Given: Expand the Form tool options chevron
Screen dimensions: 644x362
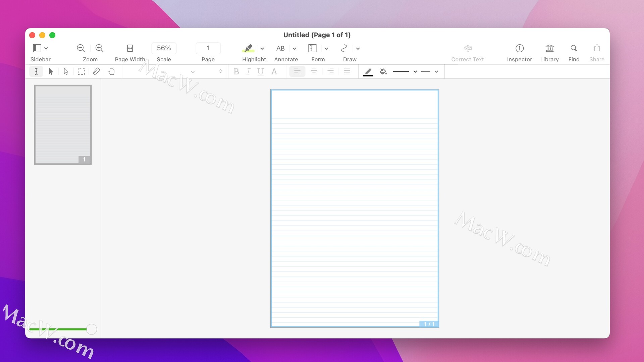Looking at the screenshot, I should pyautogui.click(x=326, y=49).
